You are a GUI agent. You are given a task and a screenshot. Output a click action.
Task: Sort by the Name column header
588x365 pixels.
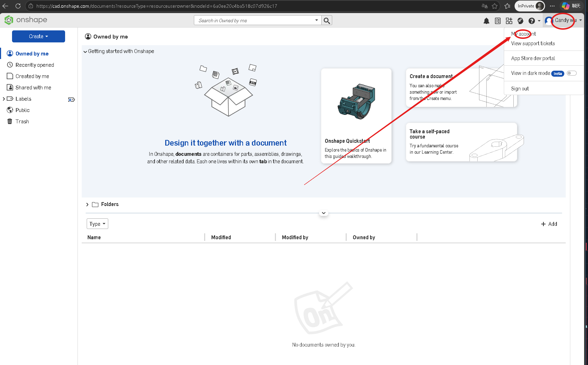click(x=94, y=237)
